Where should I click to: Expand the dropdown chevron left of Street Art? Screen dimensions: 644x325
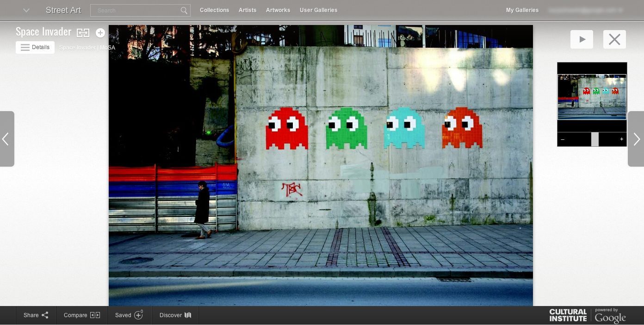click(26, 10)
